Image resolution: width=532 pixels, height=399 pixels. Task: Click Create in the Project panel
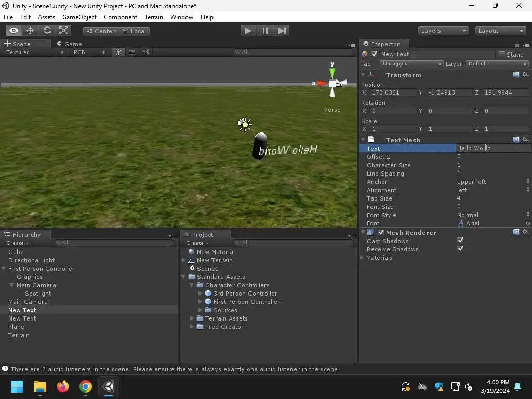point(197,243)
